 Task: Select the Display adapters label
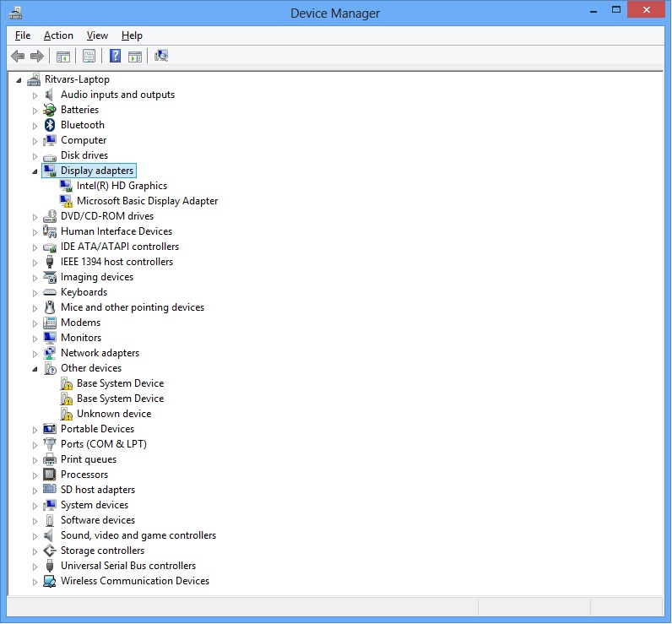point(97,171)
